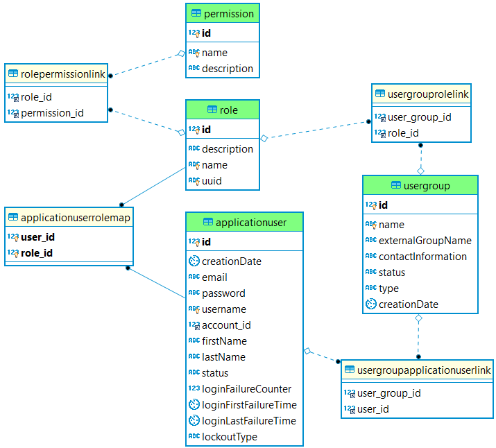Select account_id column in applicationuser

coord(244,325)
